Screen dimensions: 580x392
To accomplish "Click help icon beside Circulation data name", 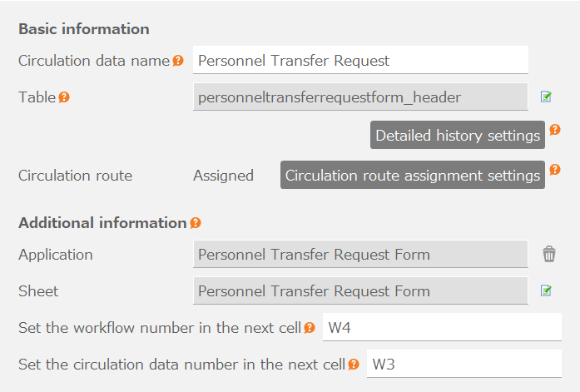I will (x=178, y=61).
